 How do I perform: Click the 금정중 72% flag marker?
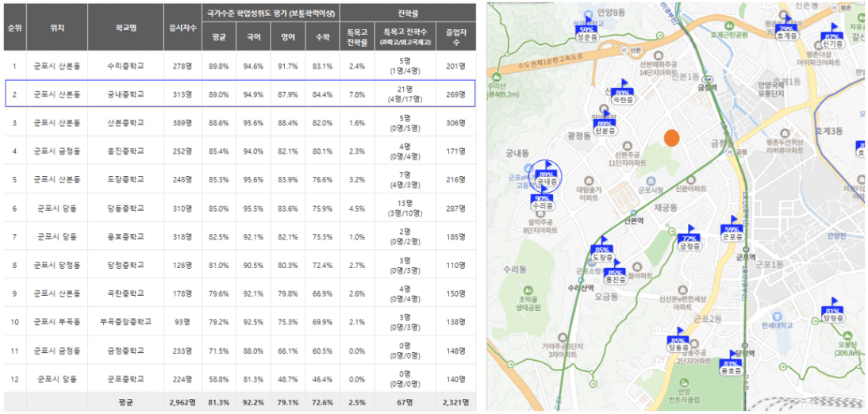(x=689, y=239)
